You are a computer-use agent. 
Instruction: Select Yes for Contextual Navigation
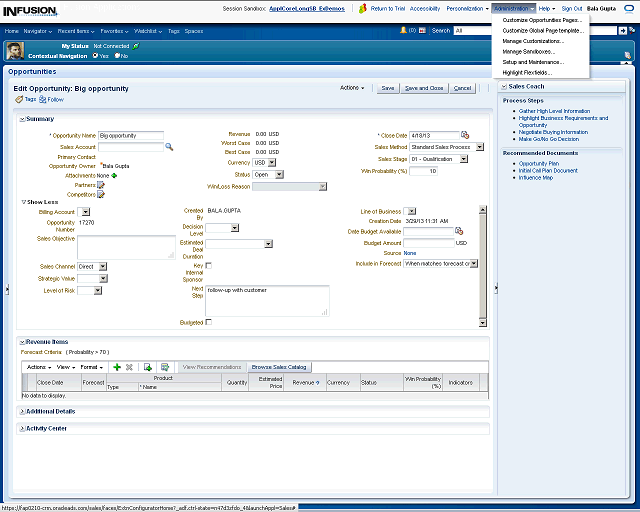(94, 56)
